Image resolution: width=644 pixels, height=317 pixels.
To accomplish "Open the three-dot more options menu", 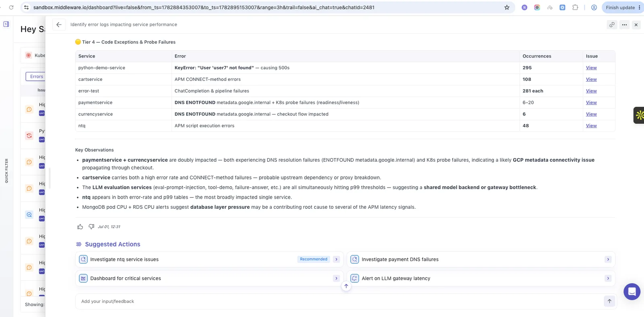I will (624, 25).
